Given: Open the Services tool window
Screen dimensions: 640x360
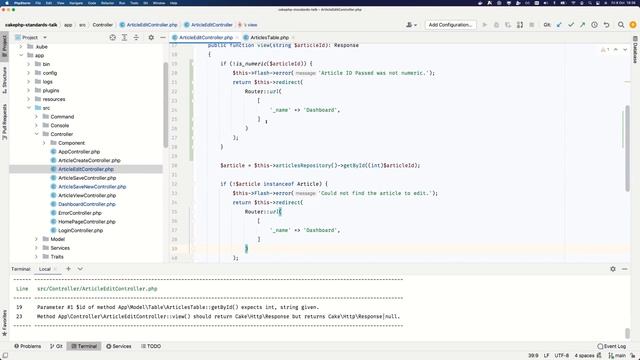Looking at the screenshot, I should 119,346.
